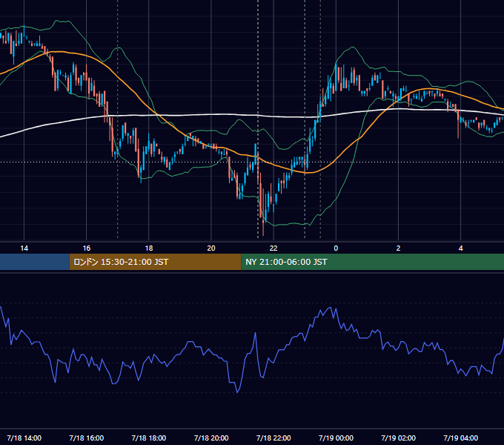The height and width of the screenshot is (445, 504).
Task: Click the 4 hour label on price chart axis
Action: tap(460, 248)
